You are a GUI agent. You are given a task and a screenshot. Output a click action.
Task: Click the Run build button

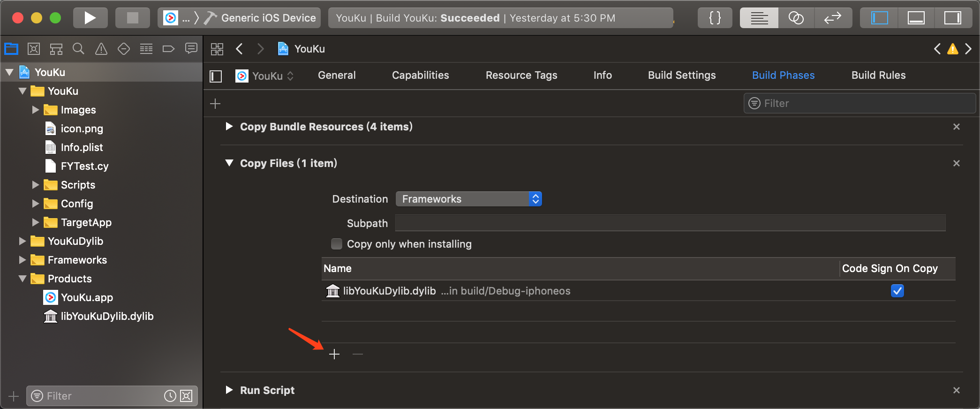click(x=90, y=18)
